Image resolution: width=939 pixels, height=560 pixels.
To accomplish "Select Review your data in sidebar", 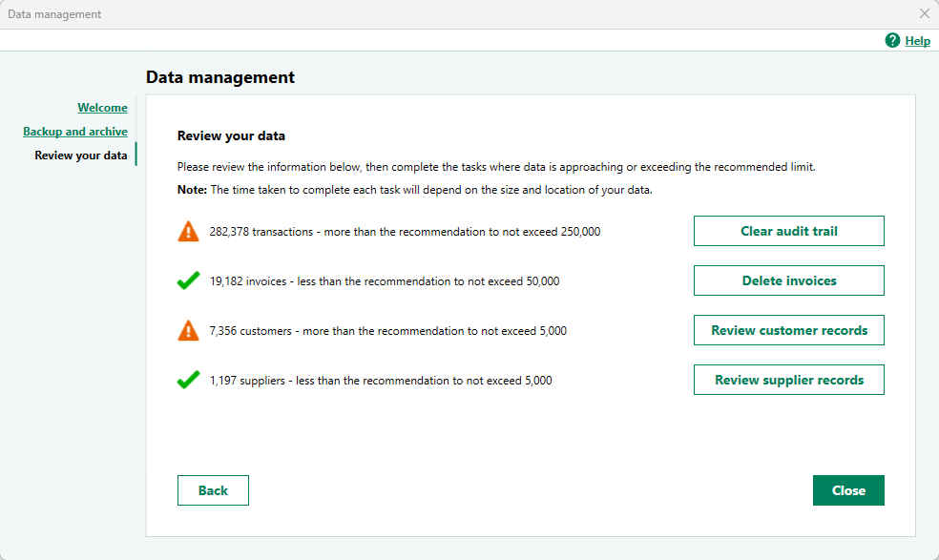I will click(x=80, y=156).
